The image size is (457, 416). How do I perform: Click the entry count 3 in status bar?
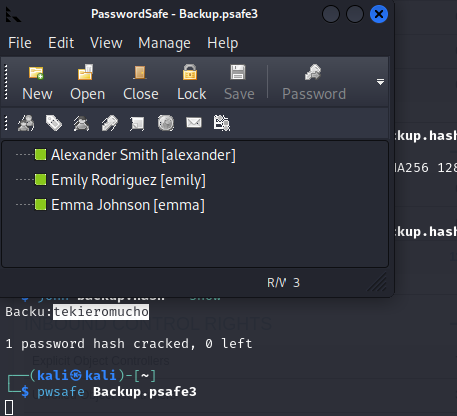[296, 283]
